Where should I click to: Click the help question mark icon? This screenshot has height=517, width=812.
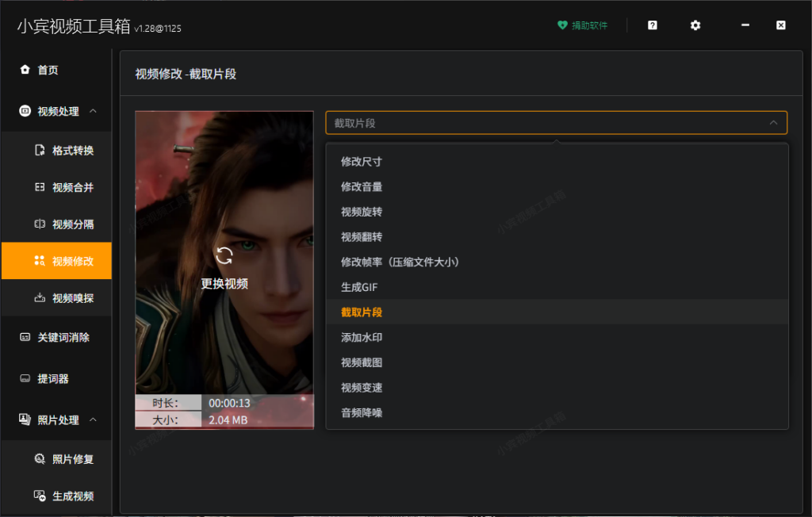tap(652, 25)
